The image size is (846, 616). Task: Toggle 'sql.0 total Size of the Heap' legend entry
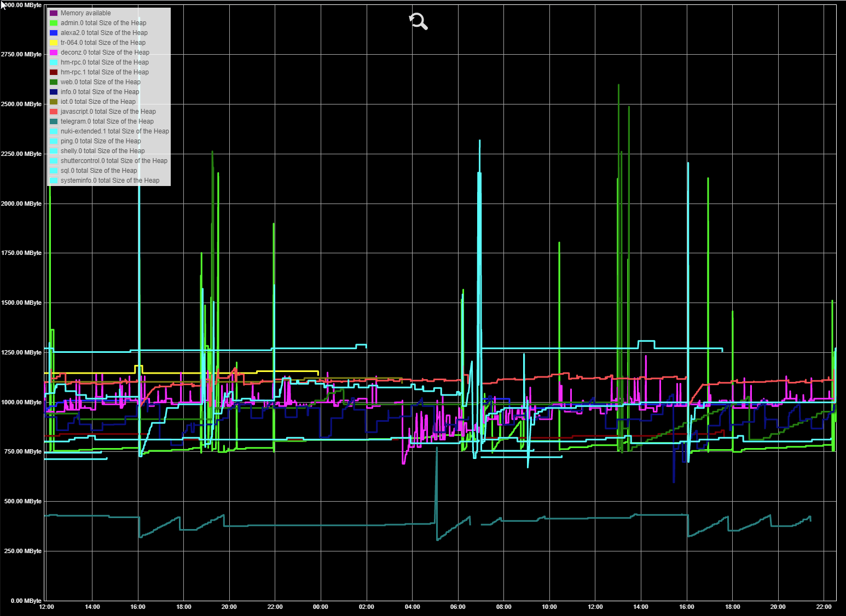(x=94, y=171)
